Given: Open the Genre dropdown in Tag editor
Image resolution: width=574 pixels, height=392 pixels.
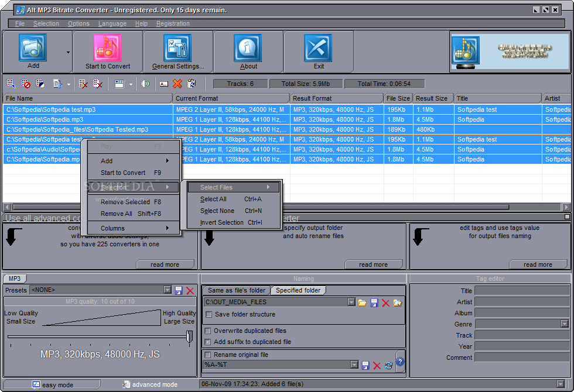Looking at the screenshot, I should 565,324.
